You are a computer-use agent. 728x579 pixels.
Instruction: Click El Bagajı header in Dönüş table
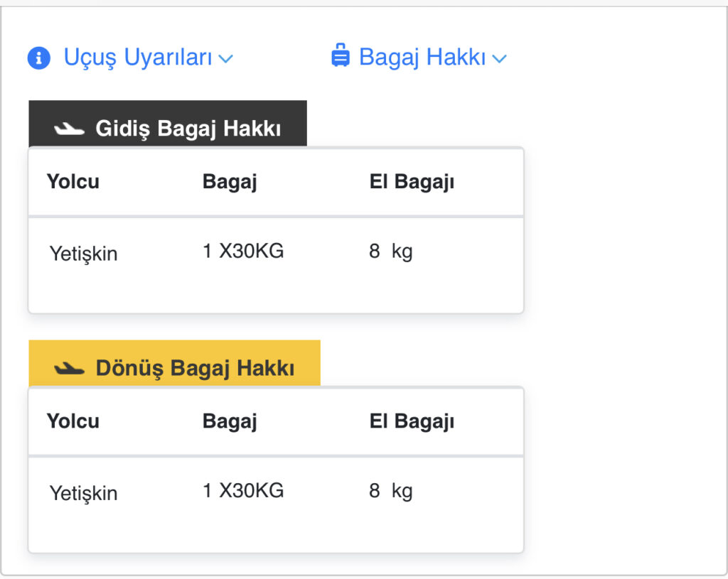click(x=412, y=421)
